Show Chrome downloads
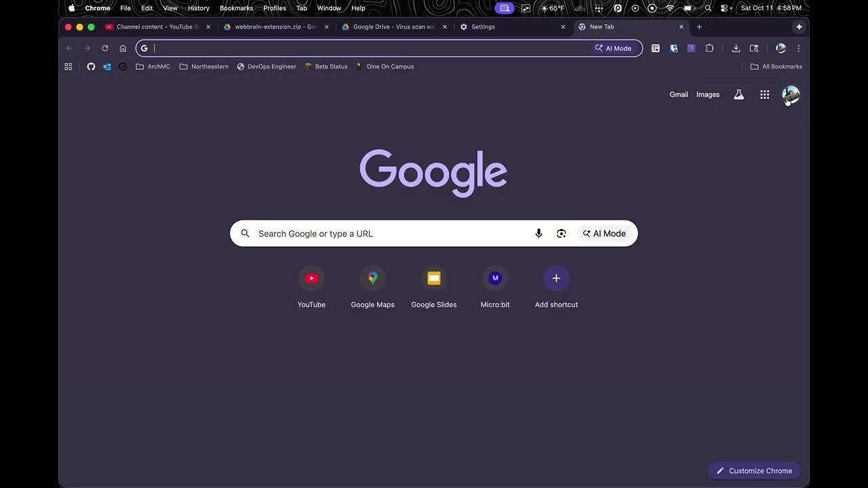Image resolution: width=868 pixels, height=488 pixels. tap(736, 48)
